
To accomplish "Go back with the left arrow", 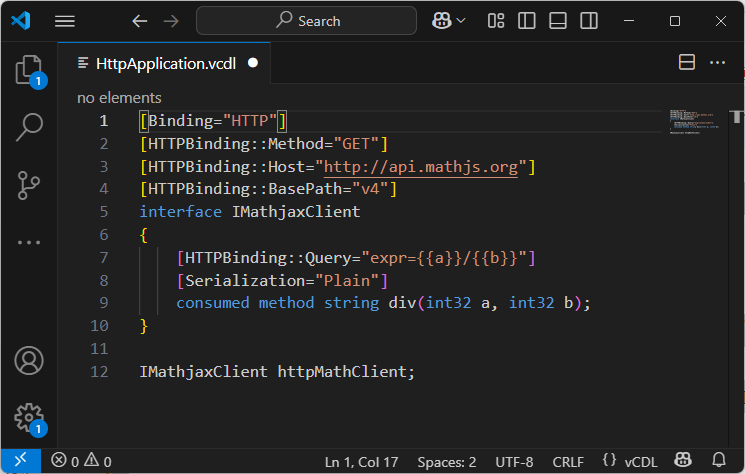I will point(140,21).
